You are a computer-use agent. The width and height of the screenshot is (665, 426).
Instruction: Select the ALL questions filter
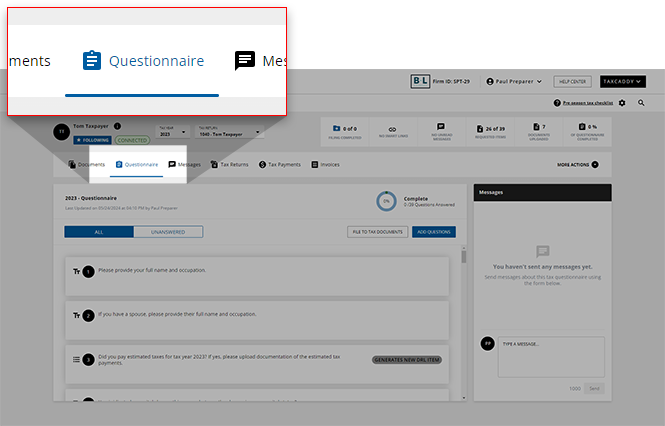click(x=99, y=232)
